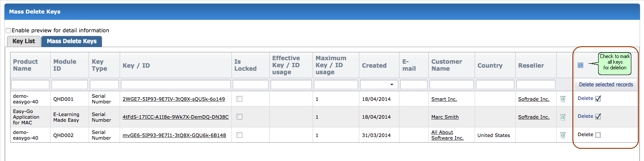Screen dimensions: 644x161
Task: Focus the Key / ID filter field
Action: coord(176,84)
